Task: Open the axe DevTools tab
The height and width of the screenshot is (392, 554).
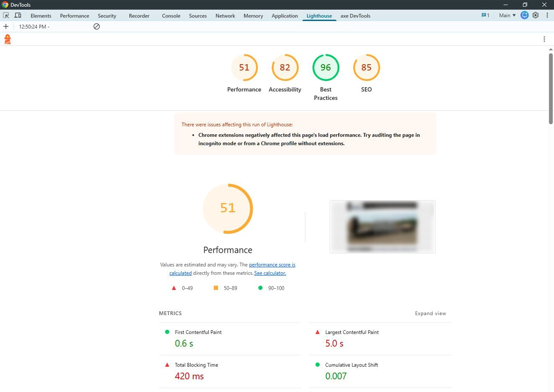Action: click(355, 16)
